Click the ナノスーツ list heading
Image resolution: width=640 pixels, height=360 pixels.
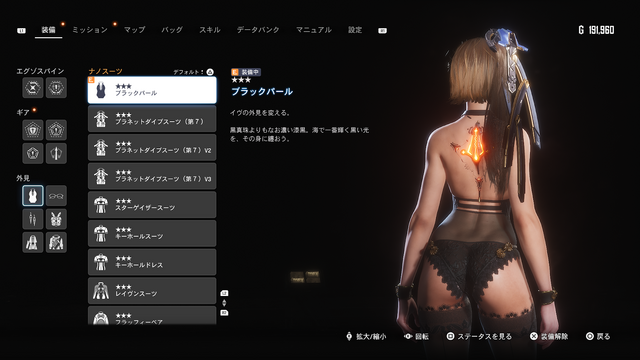[105, 71]
